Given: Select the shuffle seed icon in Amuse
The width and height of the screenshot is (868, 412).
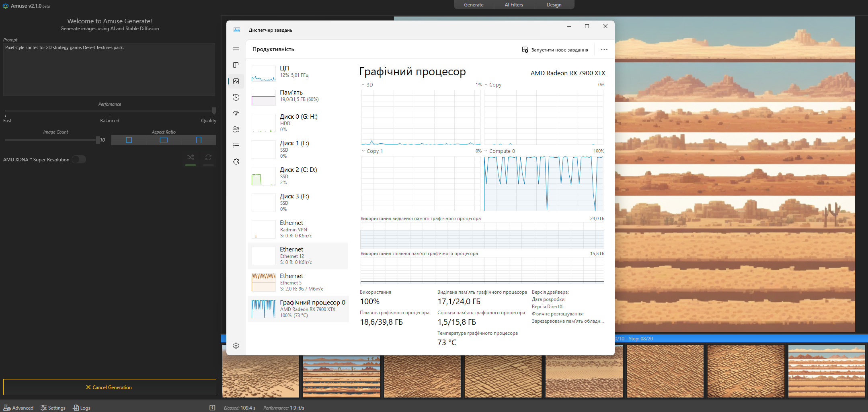Looking at the screenshot, I should (190, 158).
